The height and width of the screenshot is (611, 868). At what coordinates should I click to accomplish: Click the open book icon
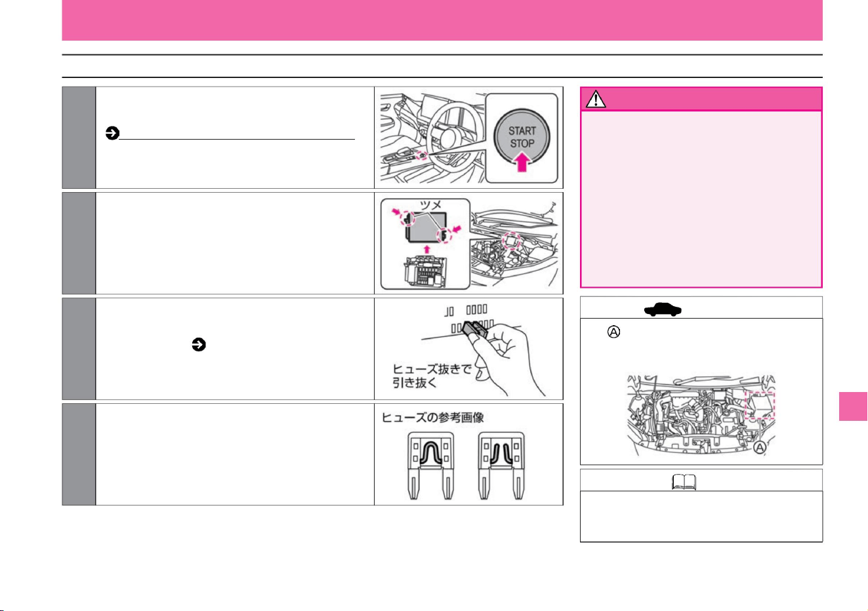pyautogui.click(x=684, y=483)
